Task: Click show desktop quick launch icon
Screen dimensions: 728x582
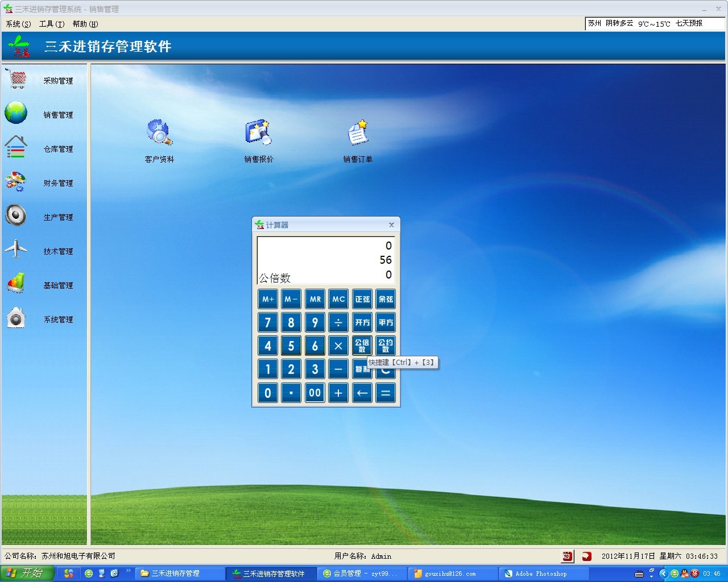Action: tap(114, 573)
